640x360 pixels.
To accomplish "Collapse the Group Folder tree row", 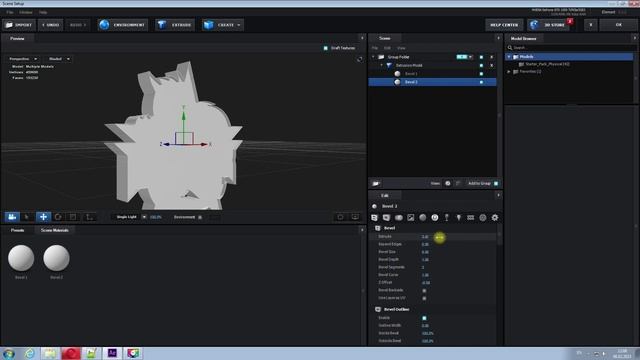I will point(373,57).
